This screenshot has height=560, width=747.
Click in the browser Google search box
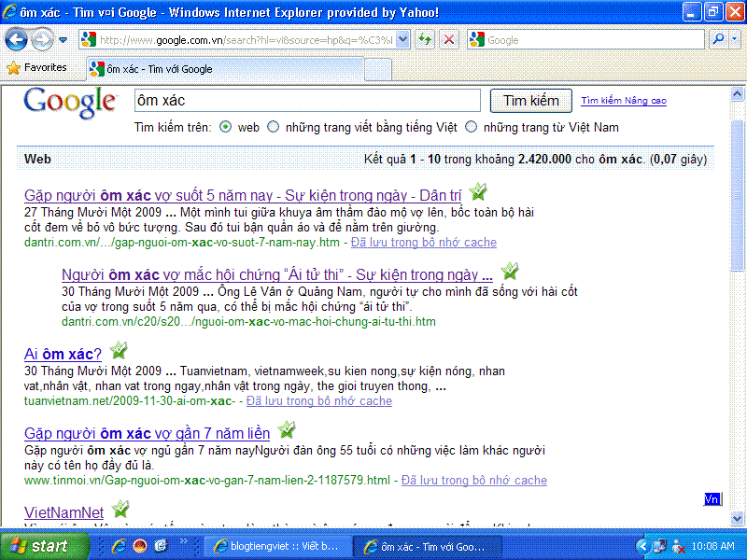585,39
